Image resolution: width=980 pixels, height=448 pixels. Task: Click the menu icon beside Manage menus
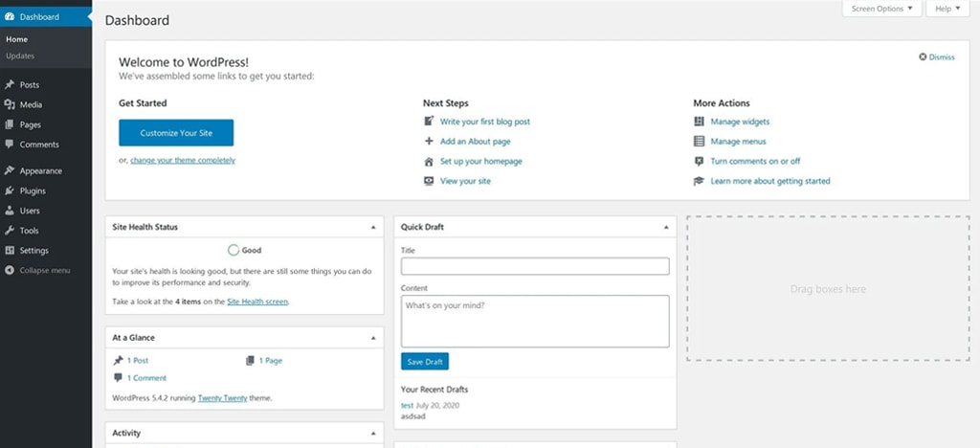click(699, 142)
